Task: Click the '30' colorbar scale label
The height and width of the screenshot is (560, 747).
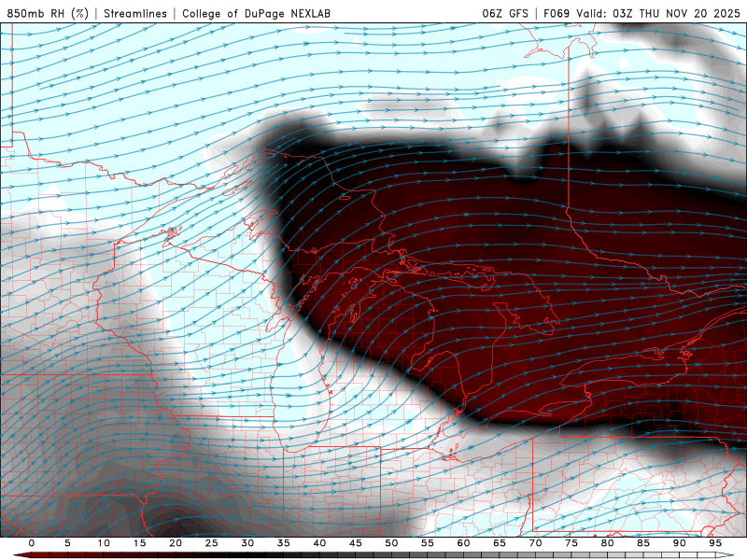Action: coord(247,543)
